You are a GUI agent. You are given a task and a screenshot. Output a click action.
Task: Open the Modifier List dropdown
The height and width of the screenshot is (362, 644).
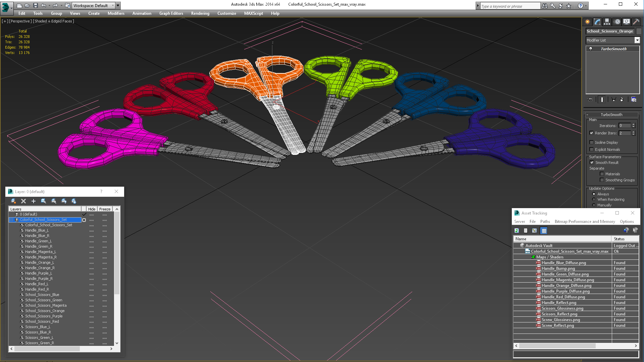pyautogui.click(x=637, y=40)
